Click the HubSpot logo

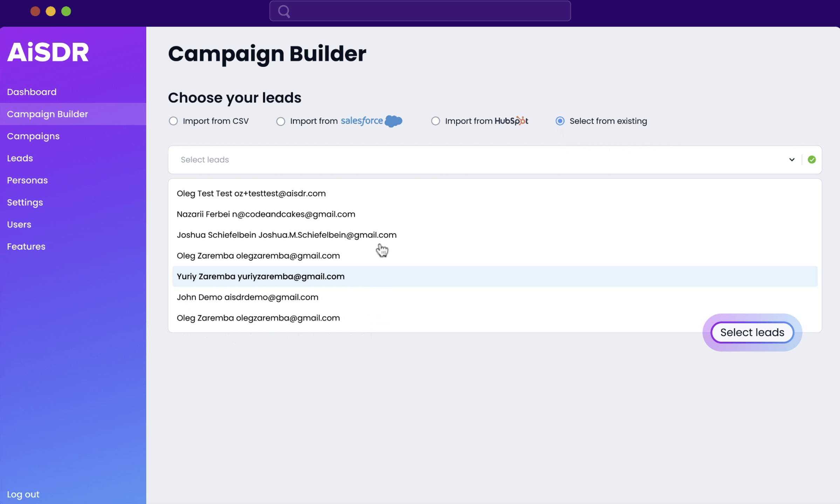(x=511, y=121)
